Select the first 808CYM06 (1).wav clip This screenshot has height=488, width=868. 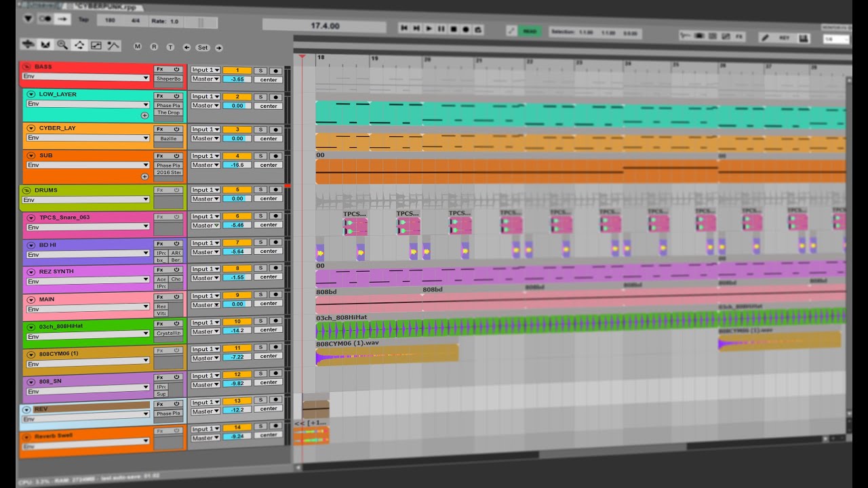pyautogui.click(x=387, y=355)
